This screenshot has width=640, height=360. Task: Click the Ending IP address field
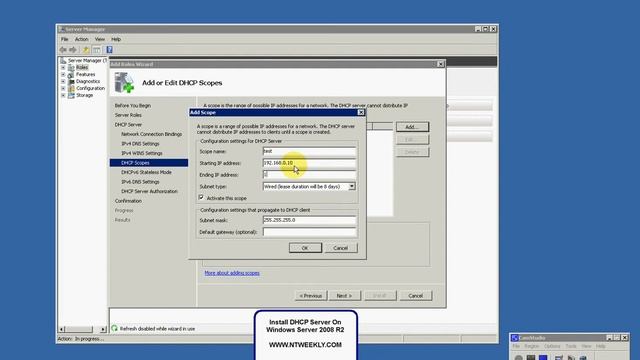pos(309,175)
